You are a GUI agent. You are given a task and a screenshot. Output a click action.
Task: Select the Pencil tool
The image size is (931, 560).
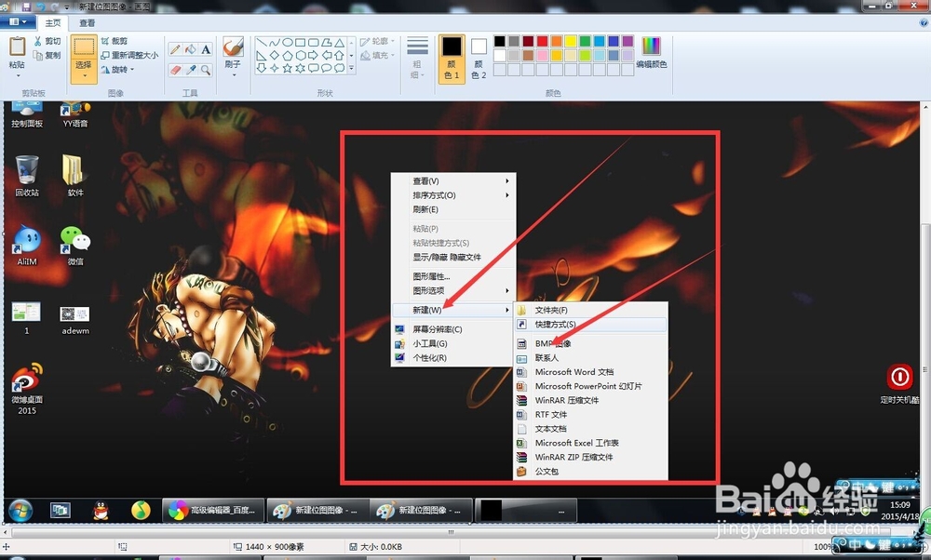(175, 50)
